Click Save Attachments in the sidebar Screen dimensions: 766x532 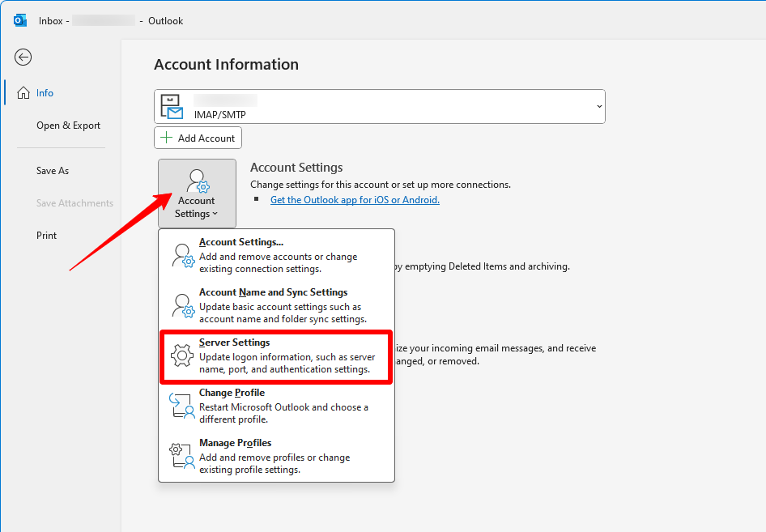[74, 203]
